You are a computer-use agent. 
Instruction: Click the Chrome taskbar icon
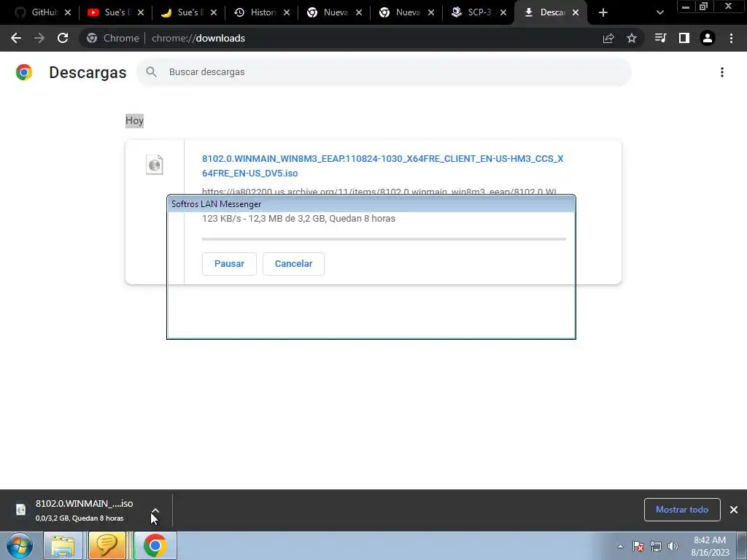(155, 545)
